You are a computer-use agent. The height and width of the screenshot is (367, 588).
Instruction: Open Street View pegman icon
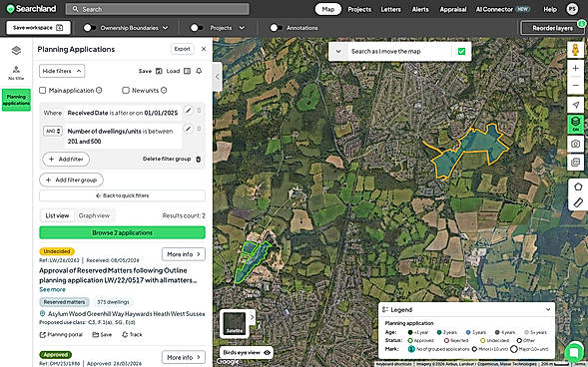[575, 50]
